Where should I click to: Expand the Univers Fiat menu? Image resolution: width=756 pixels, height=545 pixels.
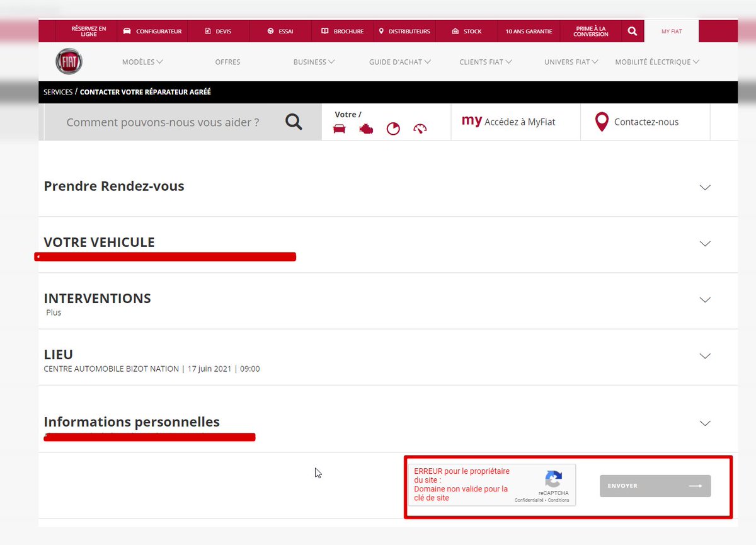click(x=571, y=62)
